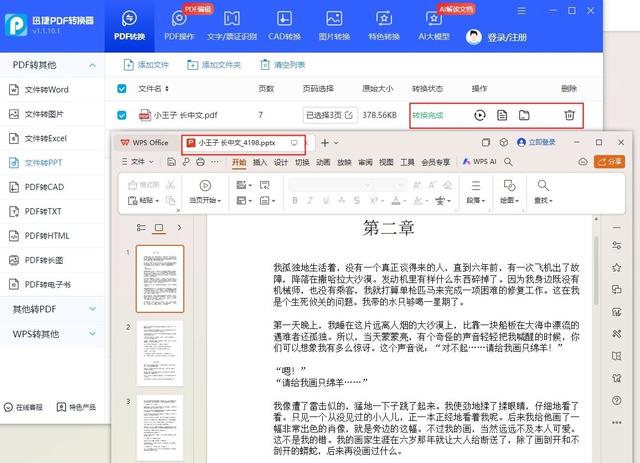Toggle the select-all checkbox beside 文件名

coord(122,89)
